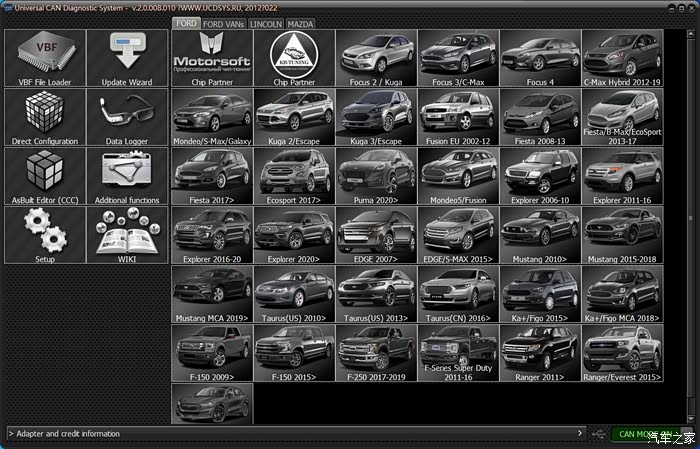Select Fiesta 2008-13 model
Viewport: 700px width, 449px height.
click(541, 117)
